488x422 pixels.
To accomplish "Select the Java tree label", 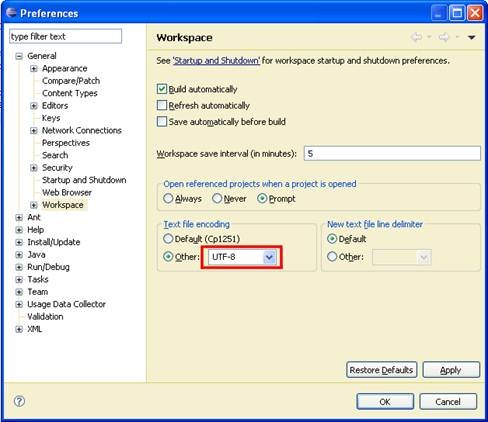I will (36, 254).
